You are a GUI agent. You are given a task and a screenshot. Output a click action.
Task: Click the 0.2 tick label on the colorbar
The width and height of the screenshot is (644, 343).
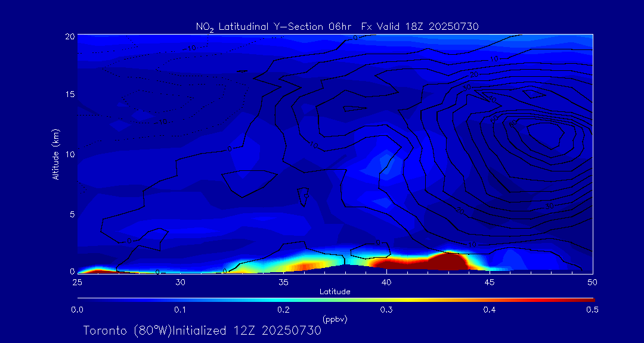tap(283, 310)
